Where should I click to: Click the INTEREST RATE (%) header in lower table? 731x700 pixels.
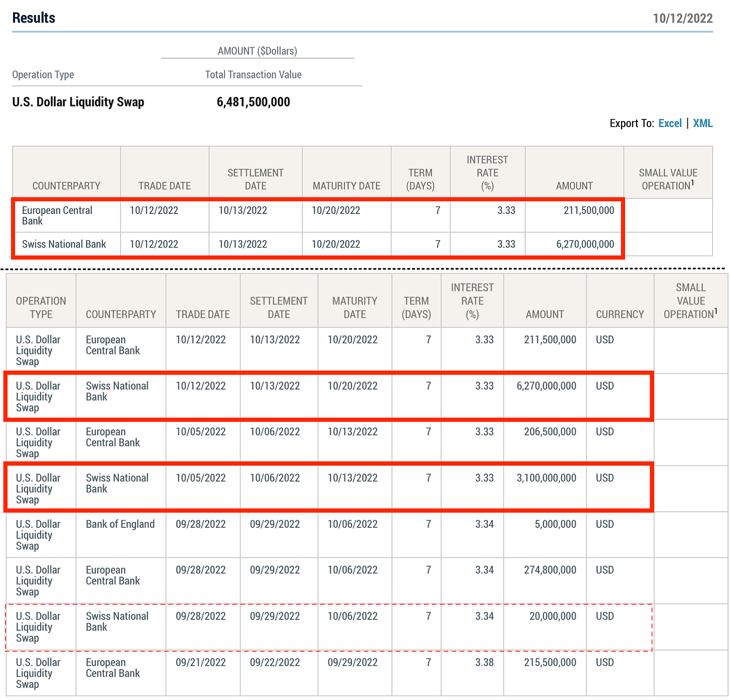472,301
